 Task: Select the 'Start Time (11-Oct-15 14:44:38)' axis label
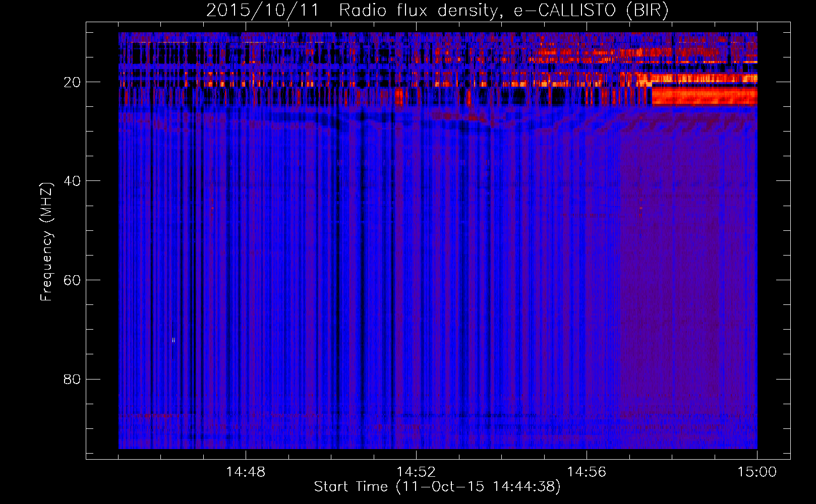(437, 487)
